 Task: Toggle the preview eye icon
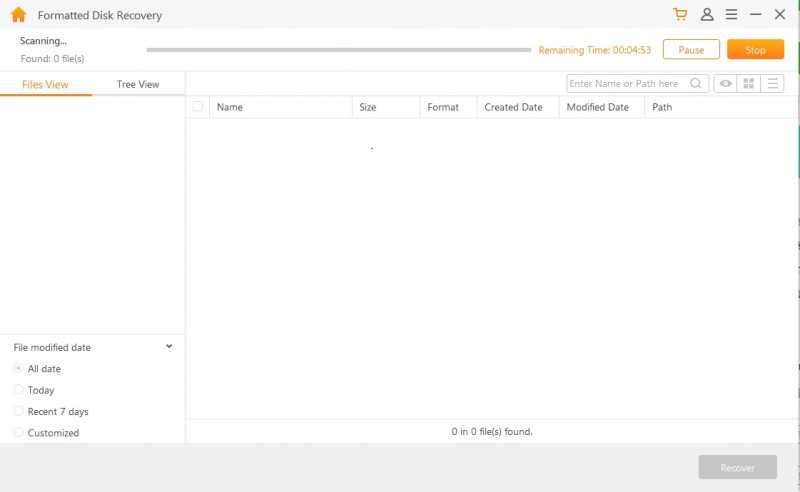coord(725,84)
